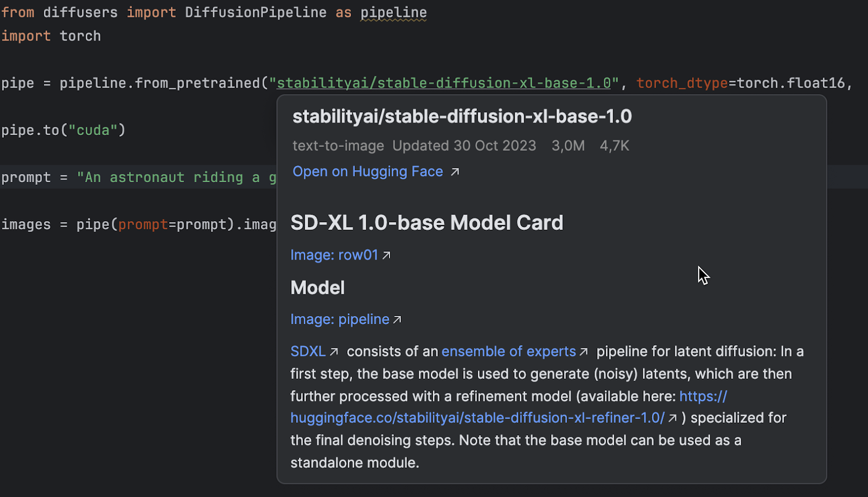Open the stable-diffusion-xl-refiner-1.0 URL link
868x497 pixels.
(477, 418)
